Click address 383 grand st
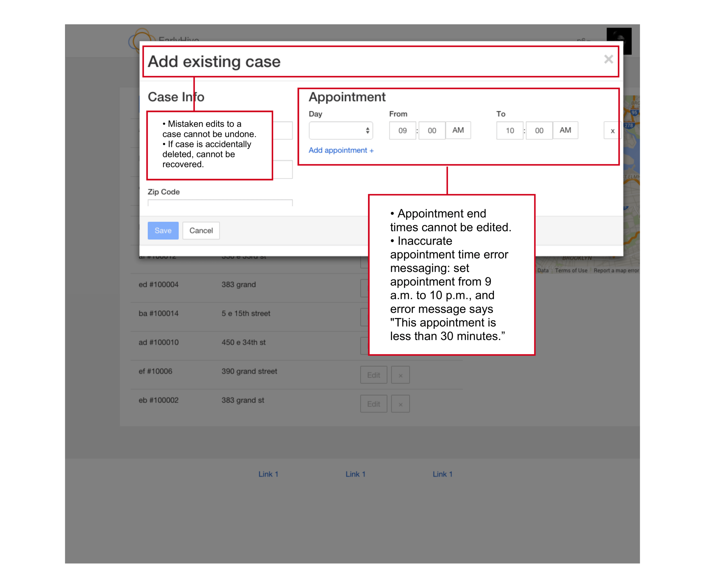 243,400
